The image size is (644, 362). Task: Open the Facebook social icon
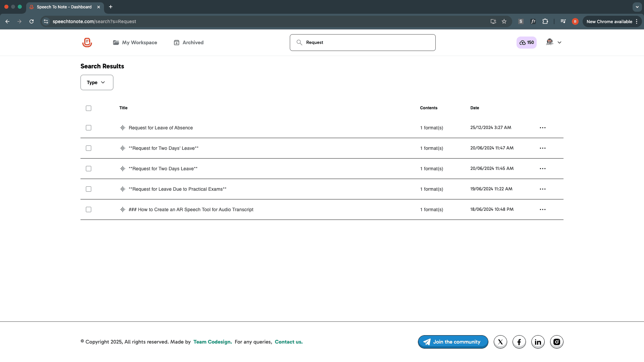point(519,342)
